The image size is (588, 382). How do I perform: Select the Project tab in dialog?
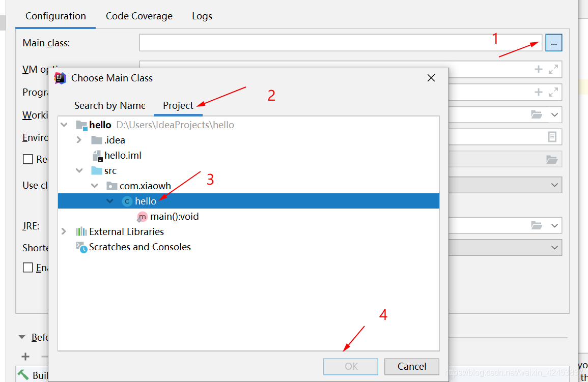click(178, 106)
